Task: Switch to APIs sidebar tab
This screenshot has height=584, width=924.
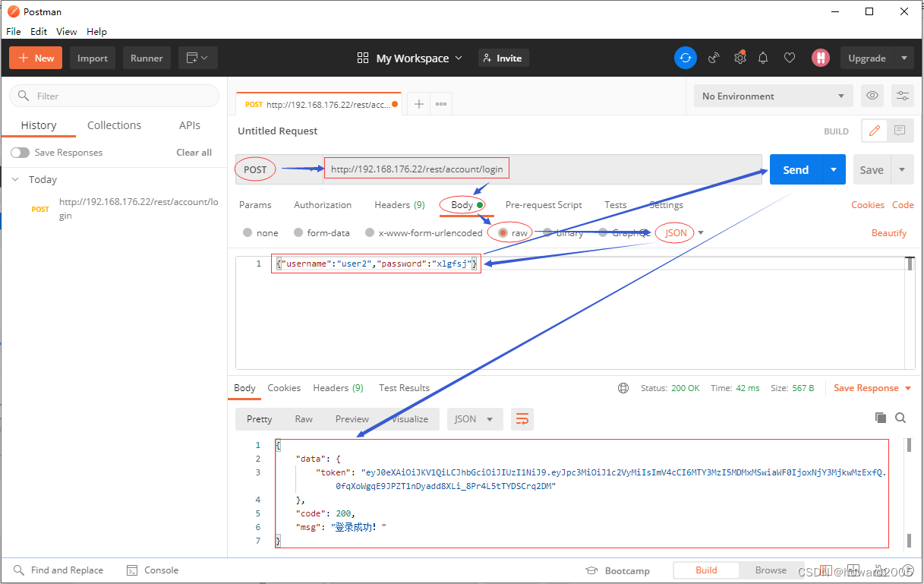Action: [190, 125]
